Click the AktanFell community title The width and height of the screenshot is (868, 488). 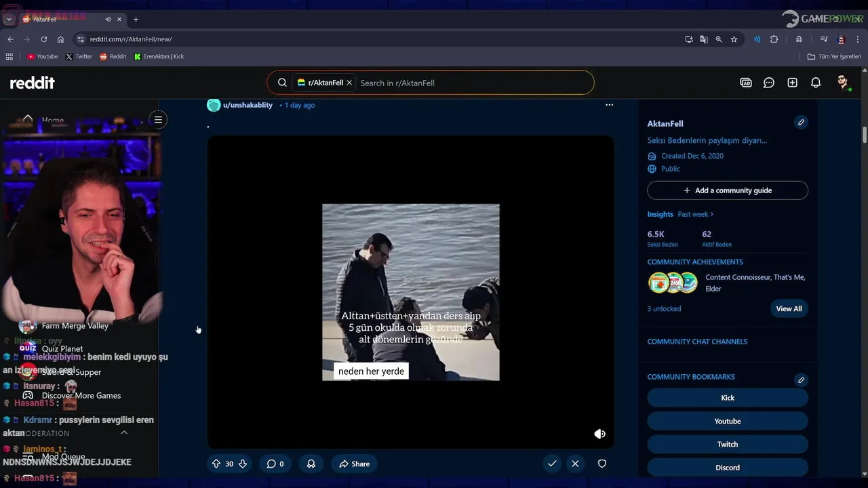(x=665, y=123)
